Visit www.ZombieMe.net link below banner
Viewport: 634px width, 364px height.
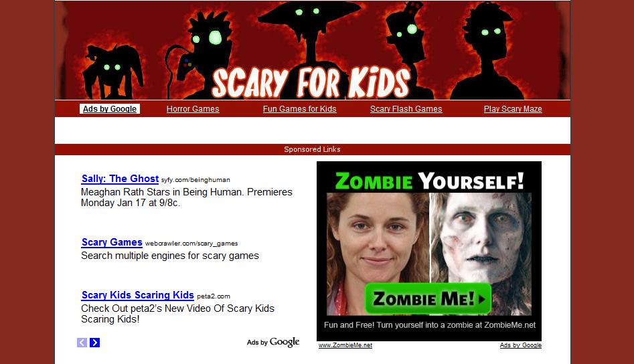coord(345,345)
